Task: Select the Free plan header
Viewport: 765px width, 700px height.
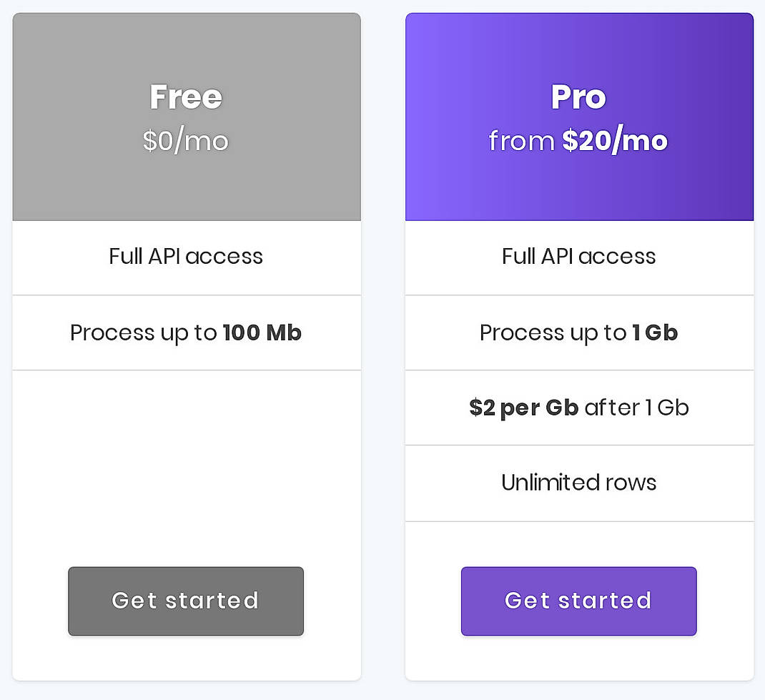Action: click(185, 114)
